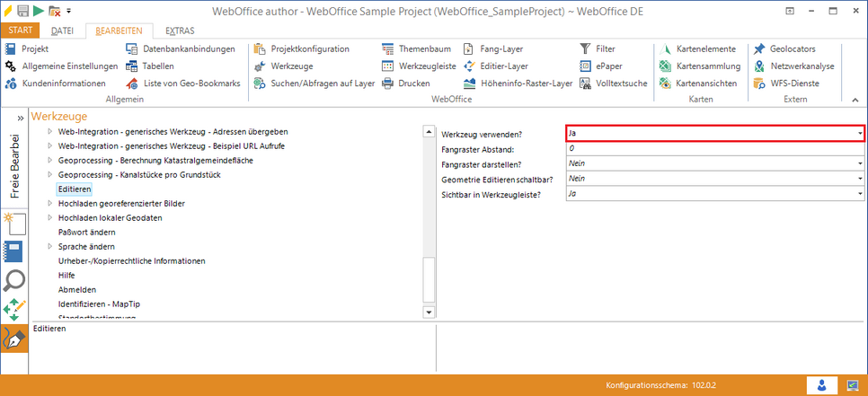868x396 pixels.
Task: Open Projektkonfiguration in the ribbon
Action: (x=309, y=48)
